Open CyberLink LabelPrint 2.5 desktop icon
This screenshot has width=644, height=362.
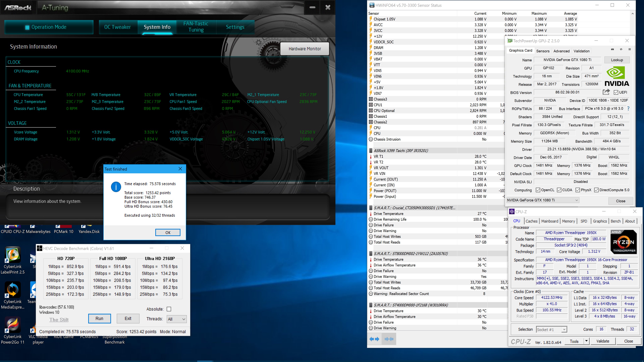click(13, 260)
